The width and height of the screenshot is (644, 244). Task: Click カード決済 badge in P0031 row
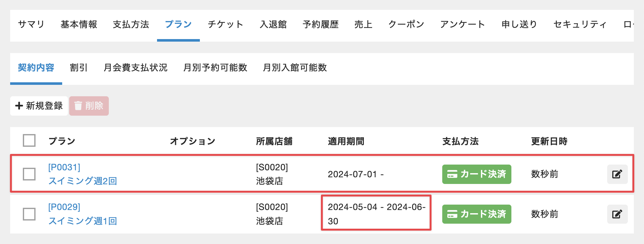[476, 174]
